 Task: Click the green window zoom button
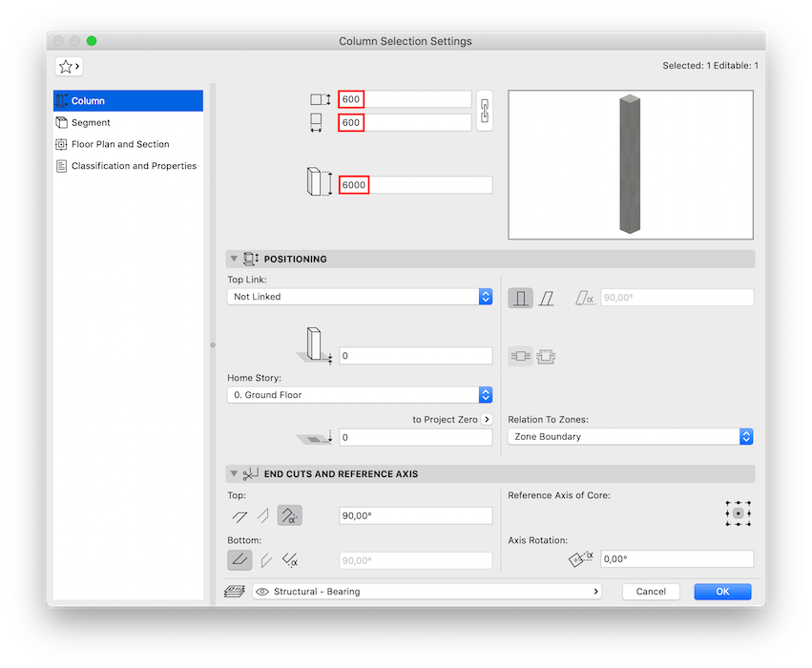(92, 41)
